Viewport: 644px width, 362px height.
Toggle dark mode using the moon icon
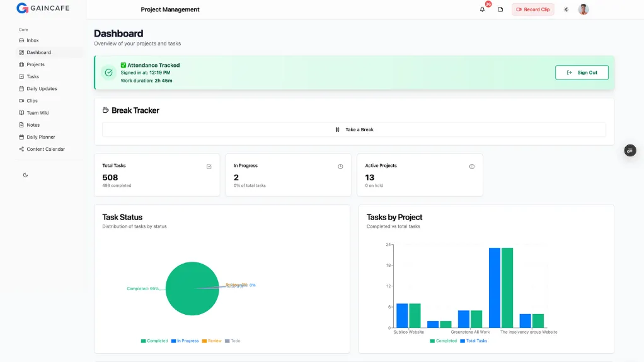tap(25, 175)
